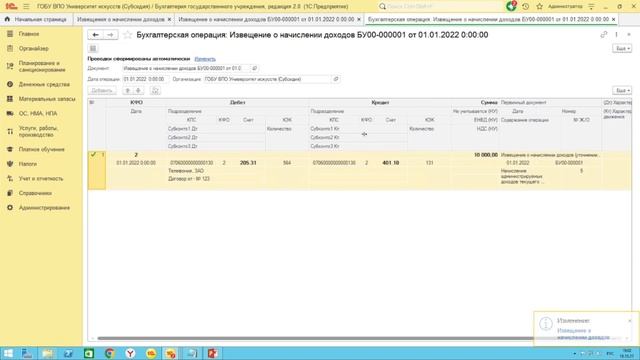Close the Бухгалтерская операция tab
The image size is (640, 360).
pyautogui.click(x=613, y=19)
